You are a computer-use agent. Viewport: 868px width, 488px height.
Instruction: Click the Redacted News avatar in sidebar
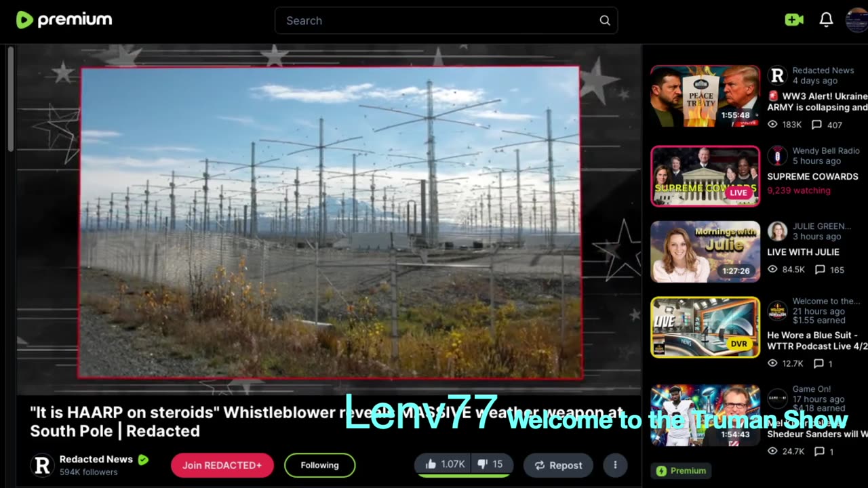click(x=778, y=75)
